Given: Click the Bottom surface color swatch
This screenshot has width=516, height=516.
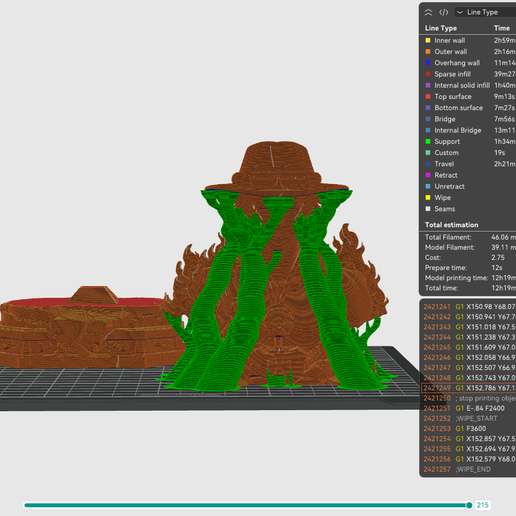Looking at the screenshot, I should coord(428,108).
